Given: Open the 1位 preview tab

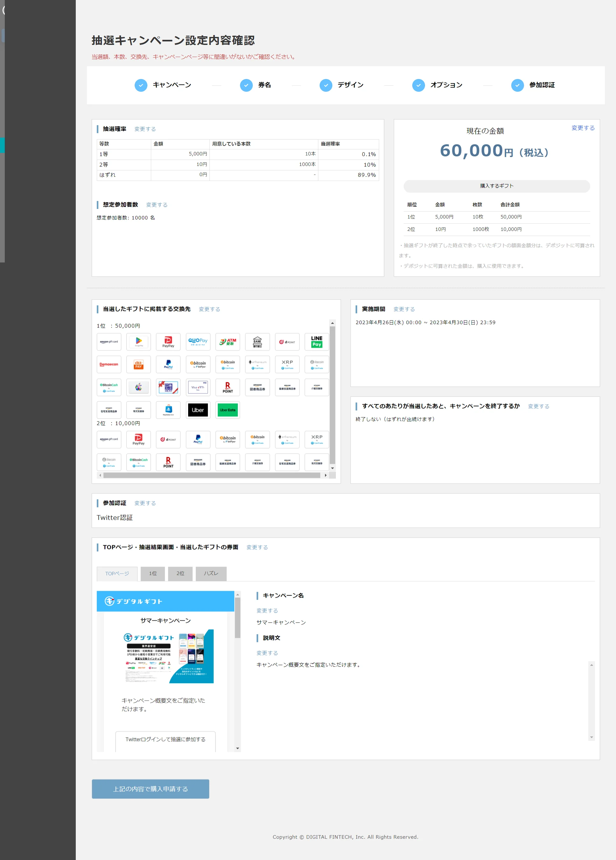Looking at the screenshot, I should 153,573.
